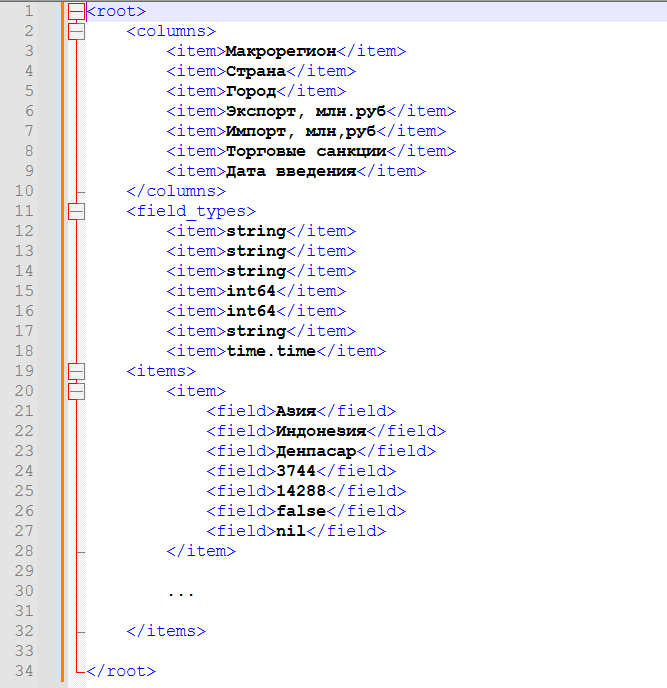Screen dimensions: 667x688
Task: Collapse the root element fold marker
Action: pos(76,11)
